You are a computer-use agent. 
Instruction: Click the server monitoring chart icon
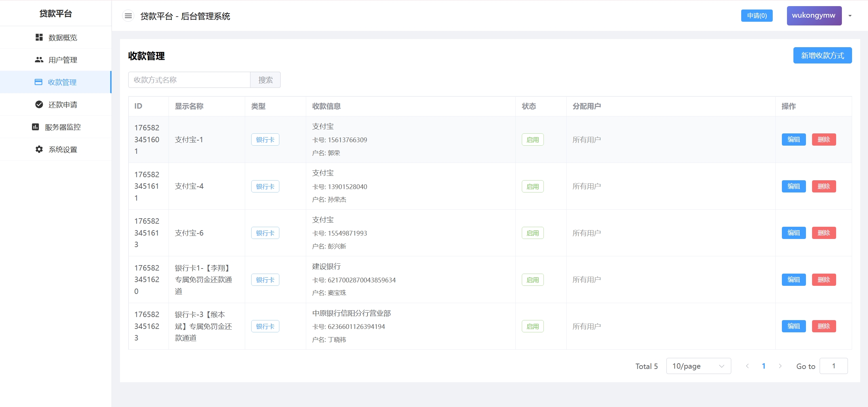point(35,127)
